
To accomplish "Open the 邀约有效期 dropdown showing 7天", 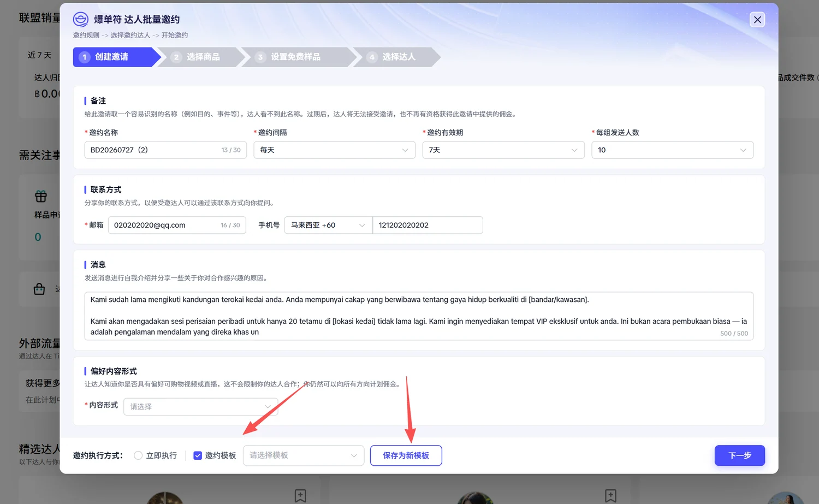I will click(503, 150).
